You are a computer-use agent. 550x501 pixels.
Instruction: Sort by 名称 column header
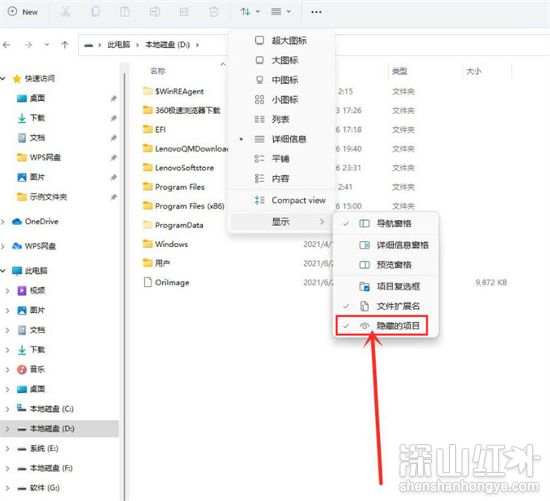pyautogui.click(x=158, y=71)
